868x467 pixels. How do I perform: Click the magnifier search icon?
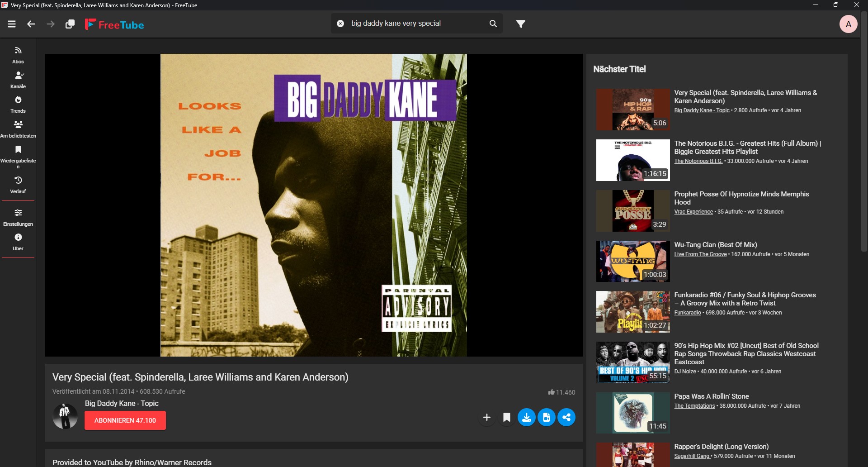point(493,24)
